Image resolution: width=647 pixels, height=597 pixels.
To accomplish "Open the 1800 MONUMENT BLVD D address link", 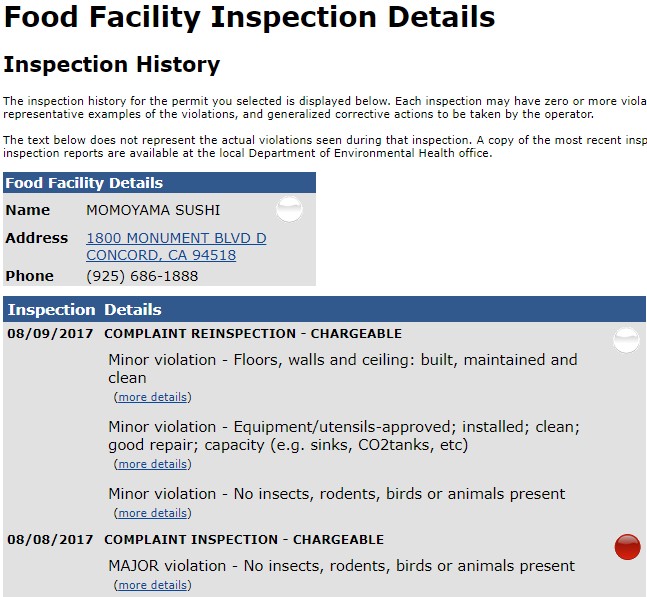I will click(x=176, y=238).
